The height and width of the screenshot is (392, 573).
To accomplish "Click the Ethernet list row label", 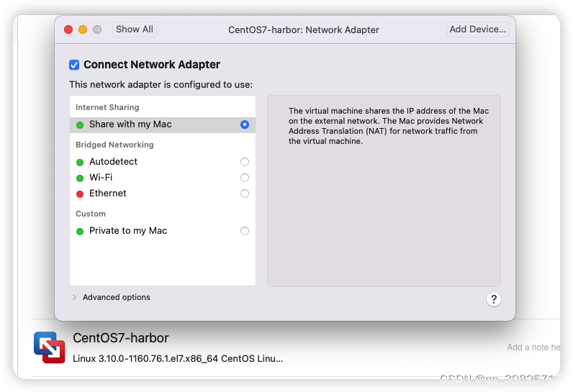I will tap(108, 193).
